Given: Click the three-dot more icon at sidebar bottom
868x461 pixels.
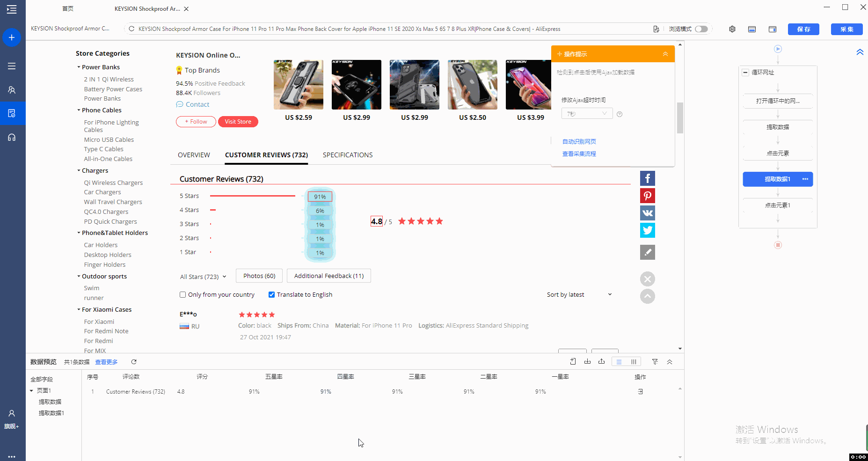Looking at the screenshot, I should pyautogui.click(x=12, y=456).
